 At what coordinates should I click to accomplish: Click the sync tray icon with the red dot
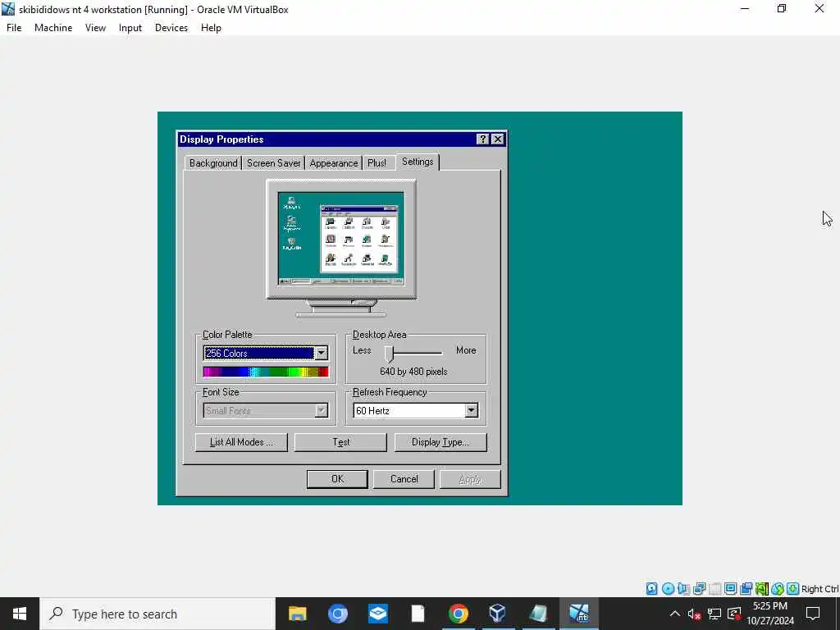734,614
